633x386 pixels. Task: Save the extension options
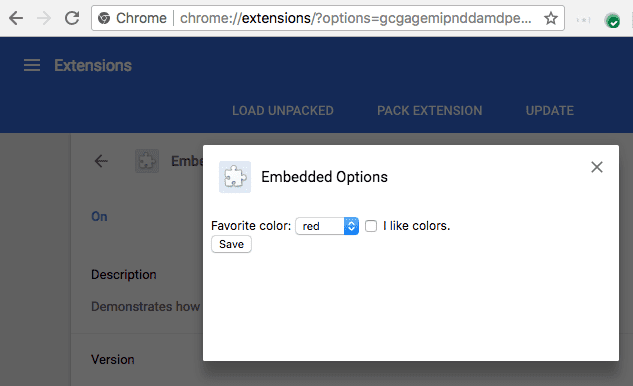point(231,244)
